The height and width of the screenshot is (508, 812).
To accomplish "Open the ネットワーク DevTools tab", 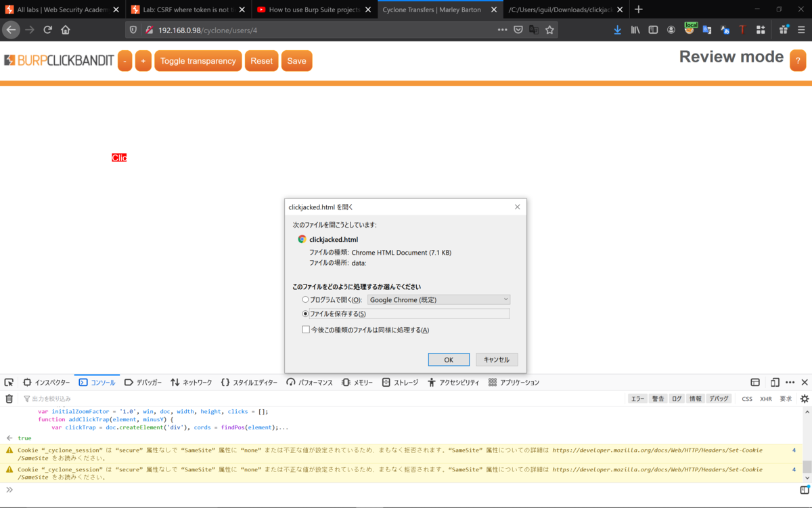I will (191, 383).
